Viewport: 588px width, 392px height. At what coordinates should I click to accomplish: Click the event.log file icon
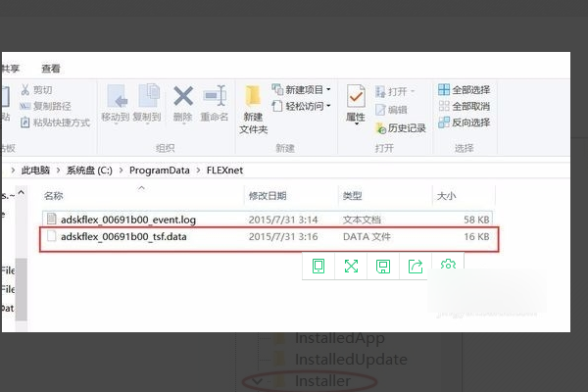click(51, 219)
